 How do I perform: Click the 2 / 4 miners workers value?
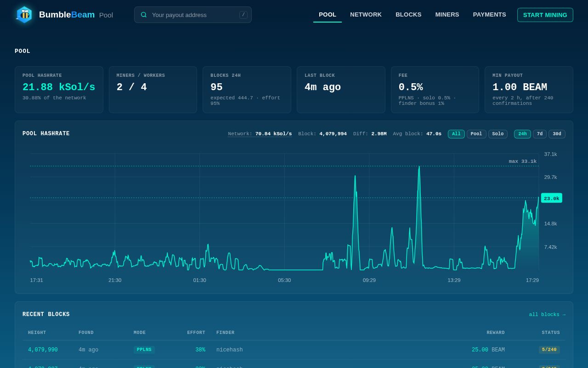(132, 87)
